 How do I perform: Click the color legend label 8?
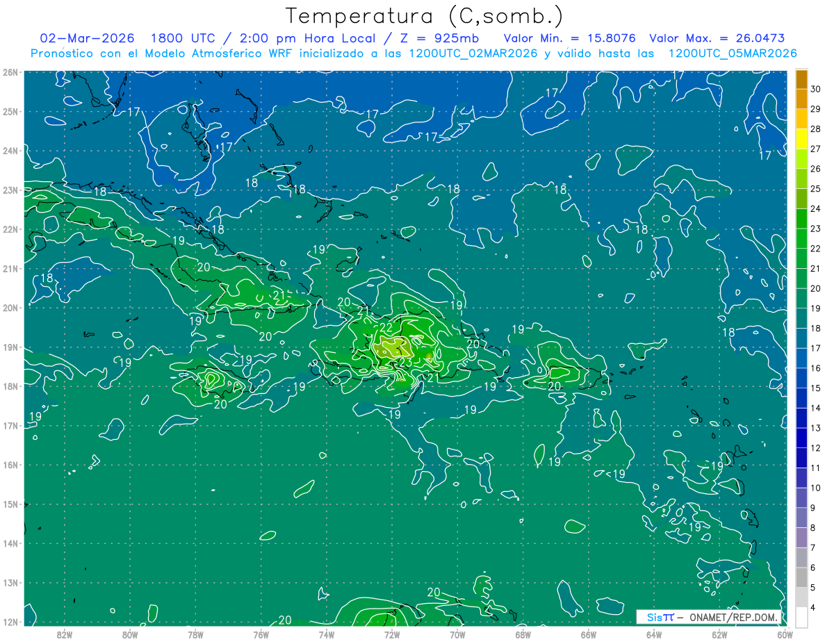point(814,527)
